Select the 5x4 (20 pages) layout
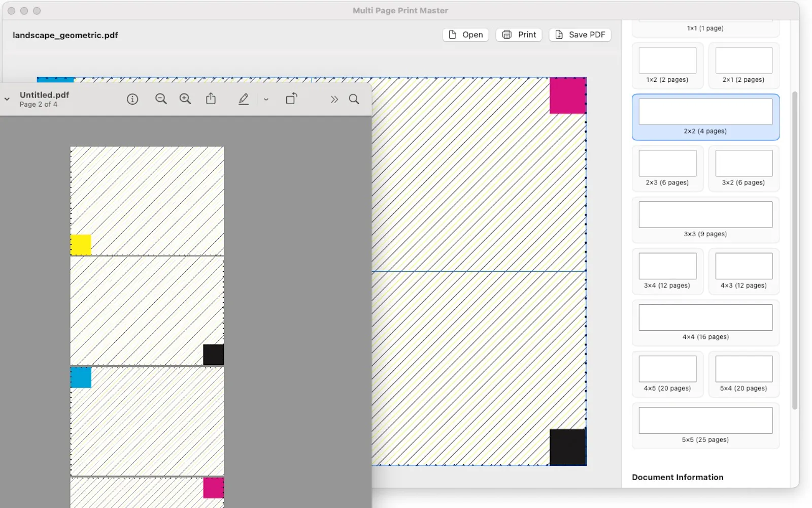Screen dimensions: 812x508 743,374
